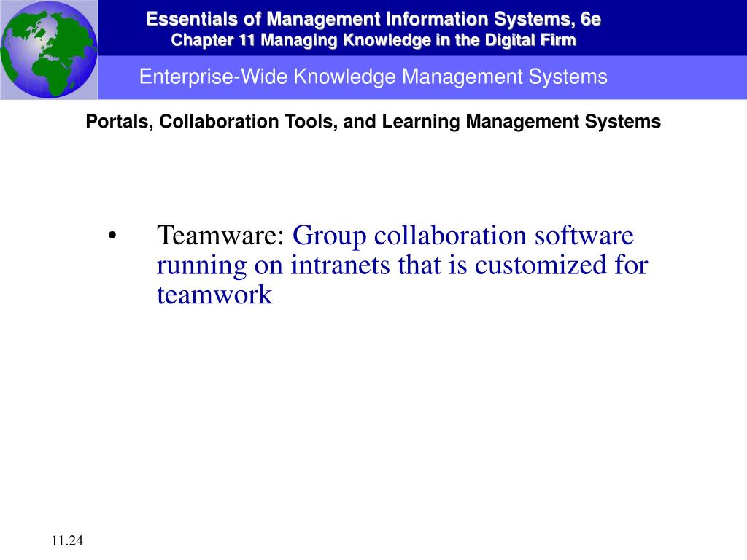Select the 'Portals, Collaboration Tools, and Learning Management Systems' subheading
The width and height of the screenshot is (747, 560).
tap(373, 122)
